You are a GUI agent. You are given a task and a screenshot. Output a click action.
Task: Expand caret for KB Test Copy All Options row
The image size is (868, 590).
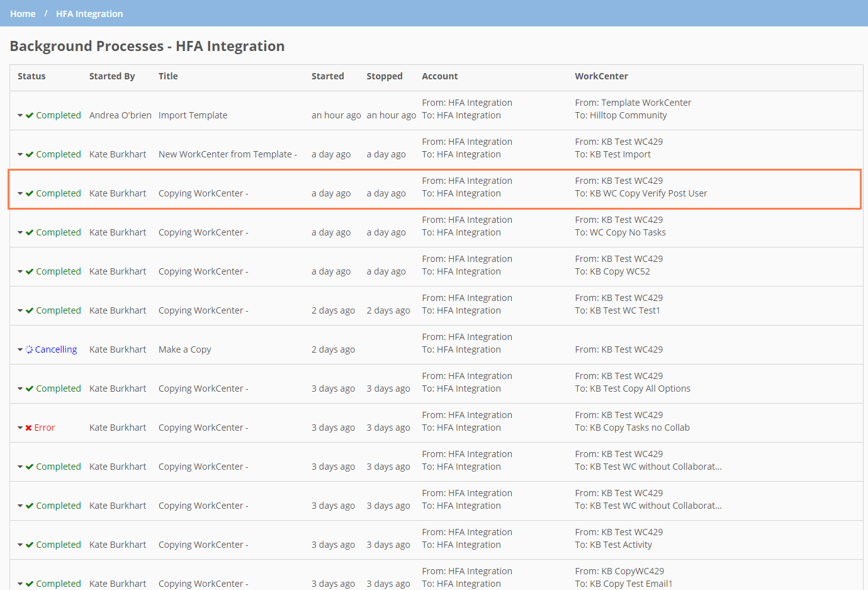click(x=20, y=389)
